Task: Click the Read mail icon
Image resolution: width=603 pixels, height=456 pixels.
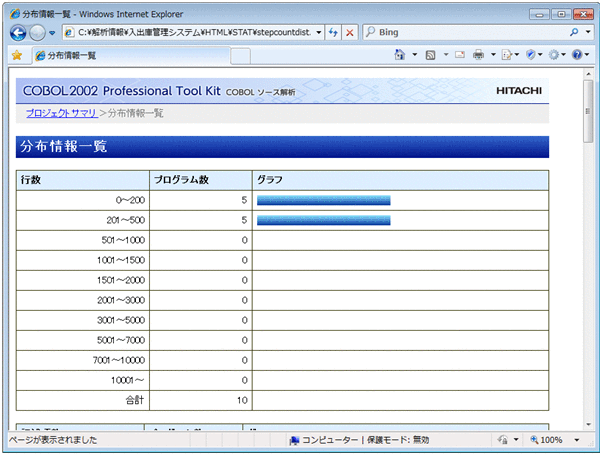Action: 459,55
